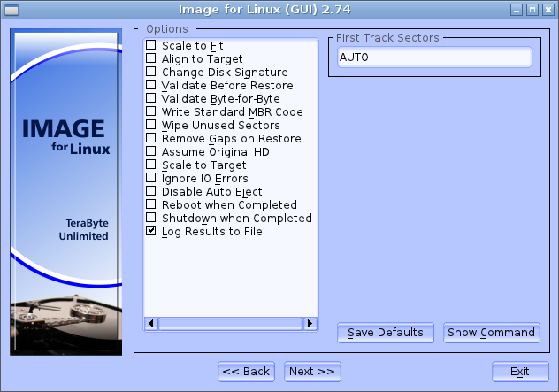Click the options list horizontal scrollbar track
The image size is (559, 392).
point(230,324)
